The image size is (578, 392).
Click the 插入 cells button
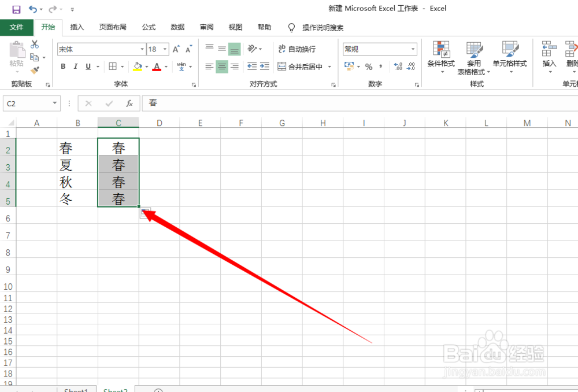[x=549, y=57]
